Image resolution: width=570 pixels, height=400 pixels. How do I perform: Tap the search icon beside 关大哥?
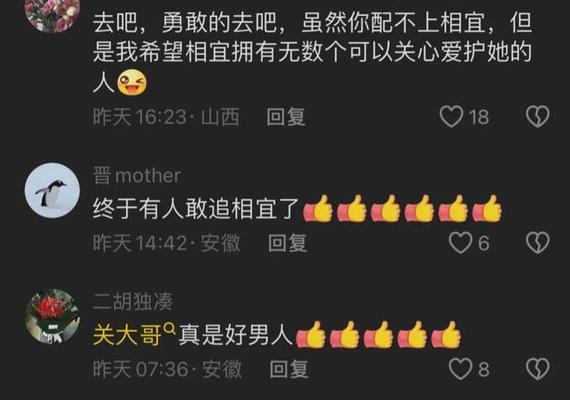[169, 329]
